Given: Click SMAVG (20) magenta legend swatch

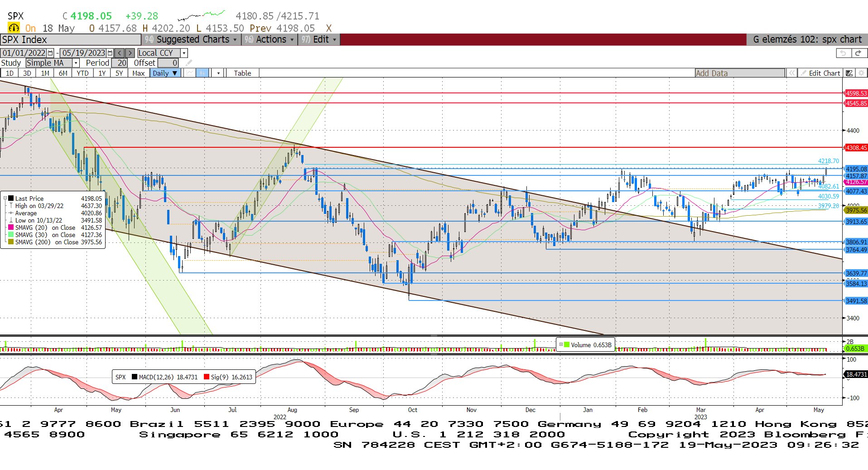Looking at the screenshot, I should pos(11,228).
